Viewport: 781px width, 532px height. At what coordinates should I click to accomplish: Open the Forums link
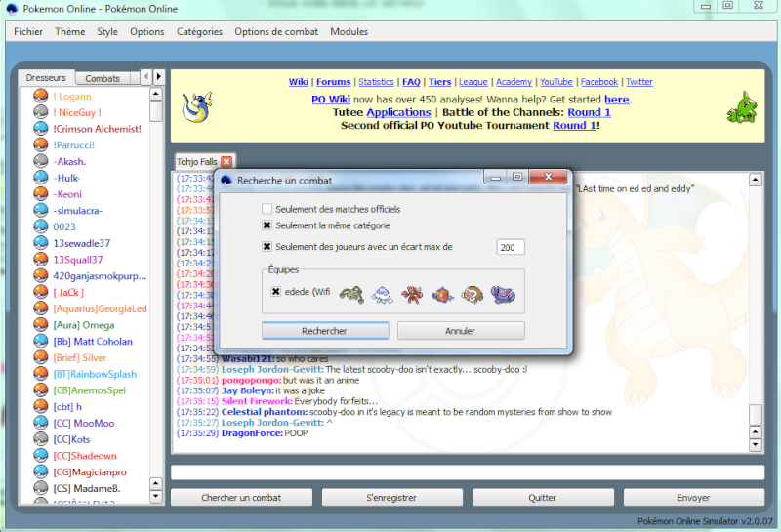333,82
